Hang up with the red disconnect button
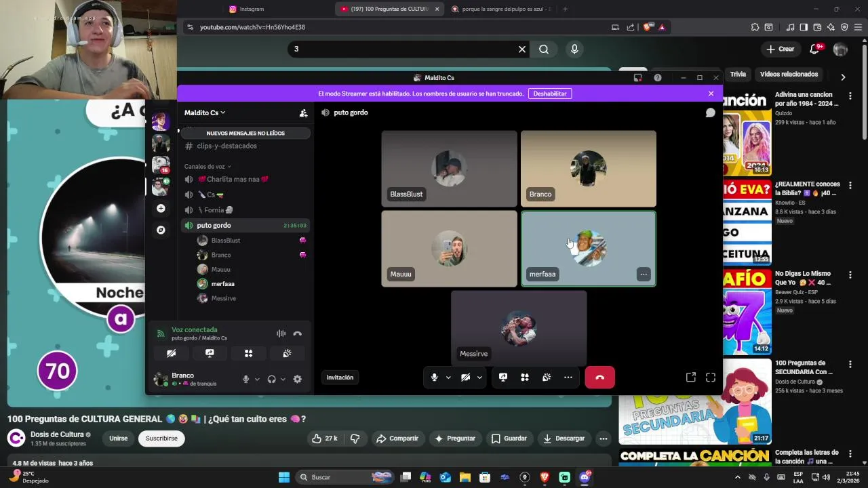 coord(600,378)
